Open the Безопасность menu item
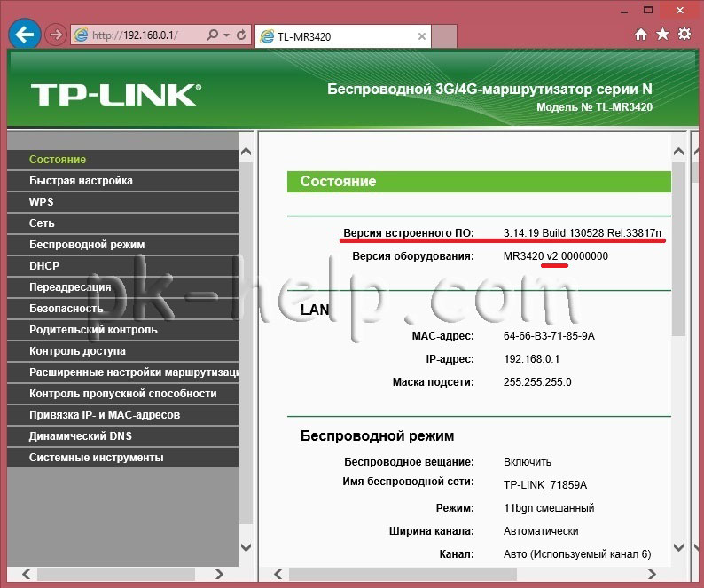This screenshot has width=704, height=588. (x=122, y=309)
